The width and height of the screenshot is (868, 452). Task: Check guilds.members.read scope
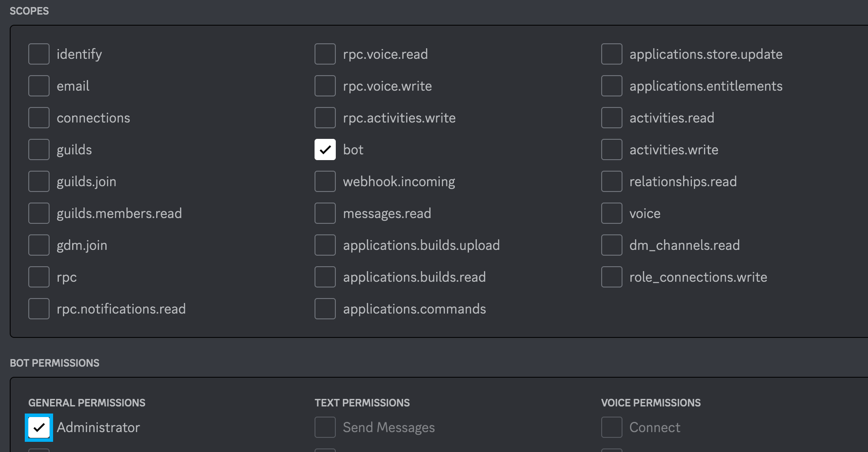pos(39,213)
